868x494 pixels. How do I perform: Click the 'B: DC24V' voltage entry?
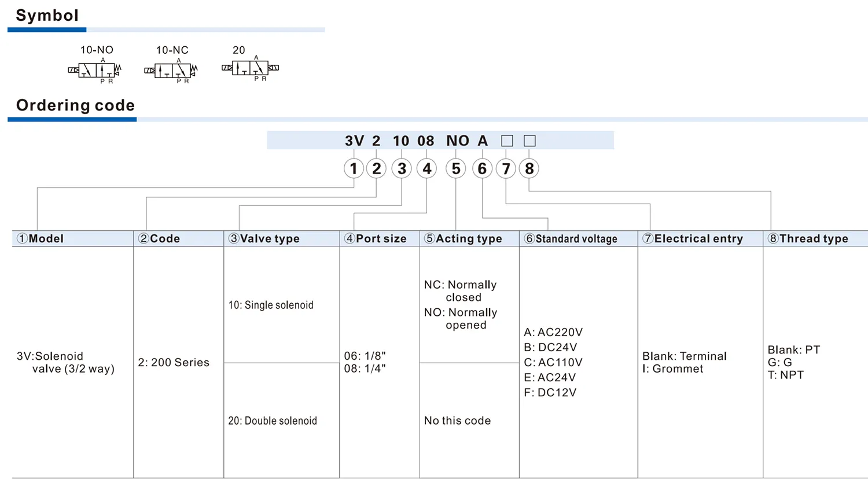(550, 347)
